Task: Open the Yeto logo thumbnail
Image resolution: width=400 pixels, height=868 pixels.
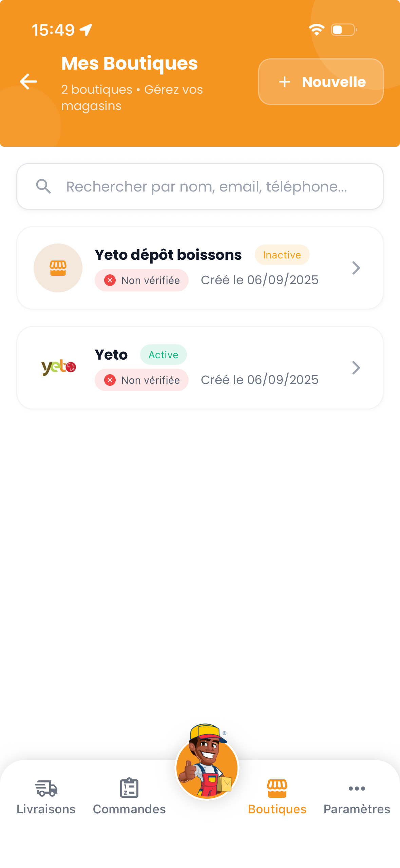Action: (x=58, y=367)
